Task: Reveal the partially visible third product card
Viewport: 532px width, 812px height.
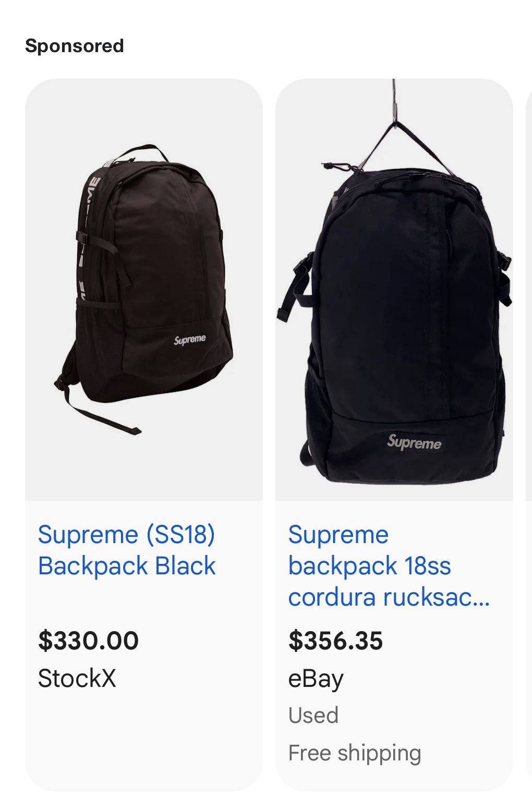Action: click(529, 435)
